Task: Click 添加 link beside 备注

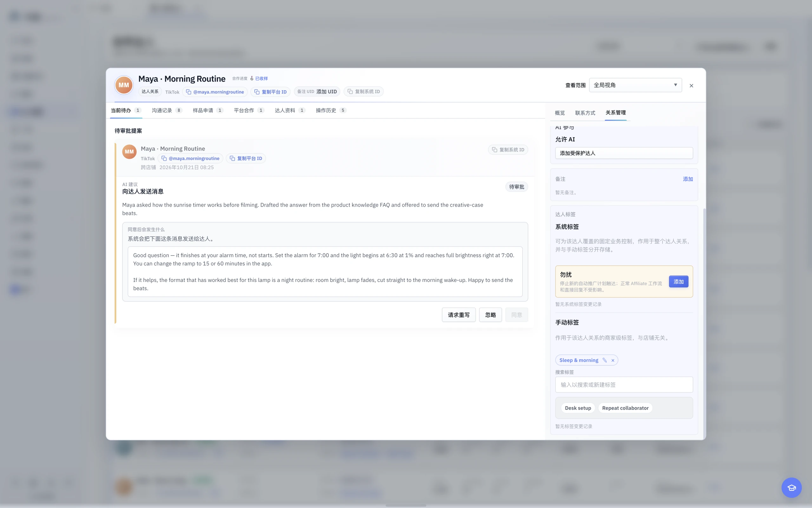Action: tap(688, 179)
